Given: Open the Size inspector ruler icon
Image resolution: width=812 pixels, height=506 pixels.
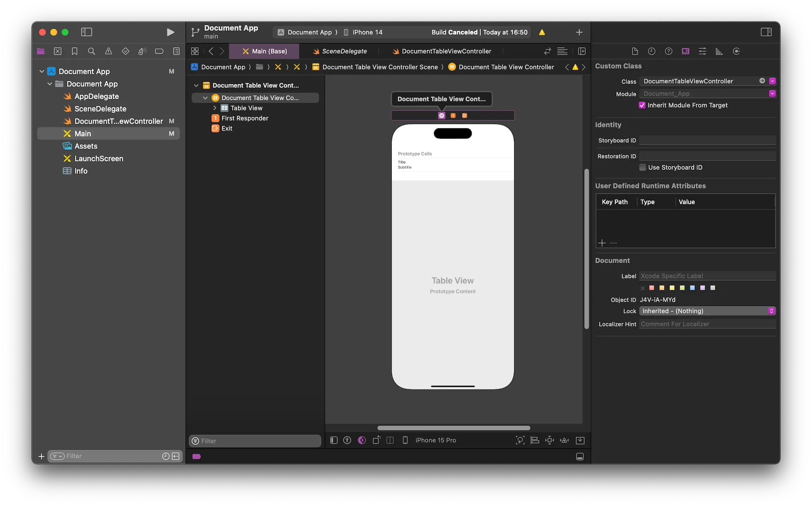Looking at the screenshot, I should click(x=719, y=51).
